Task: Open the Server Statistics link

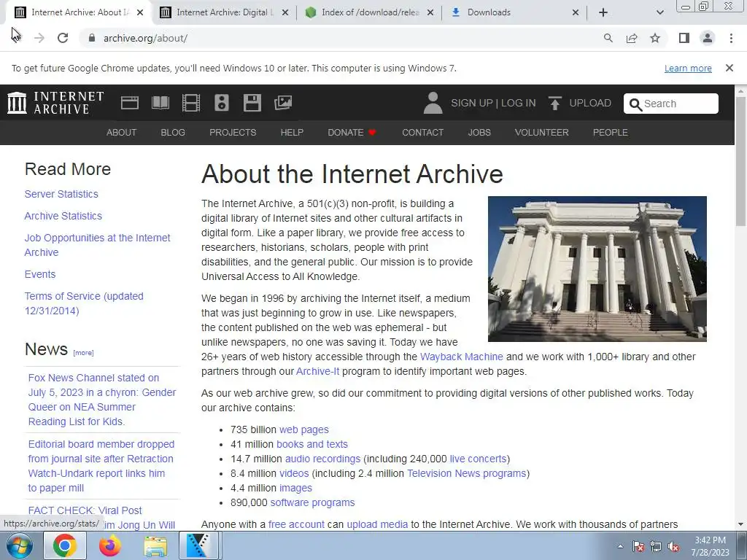Action: click(x=61, y=194)
